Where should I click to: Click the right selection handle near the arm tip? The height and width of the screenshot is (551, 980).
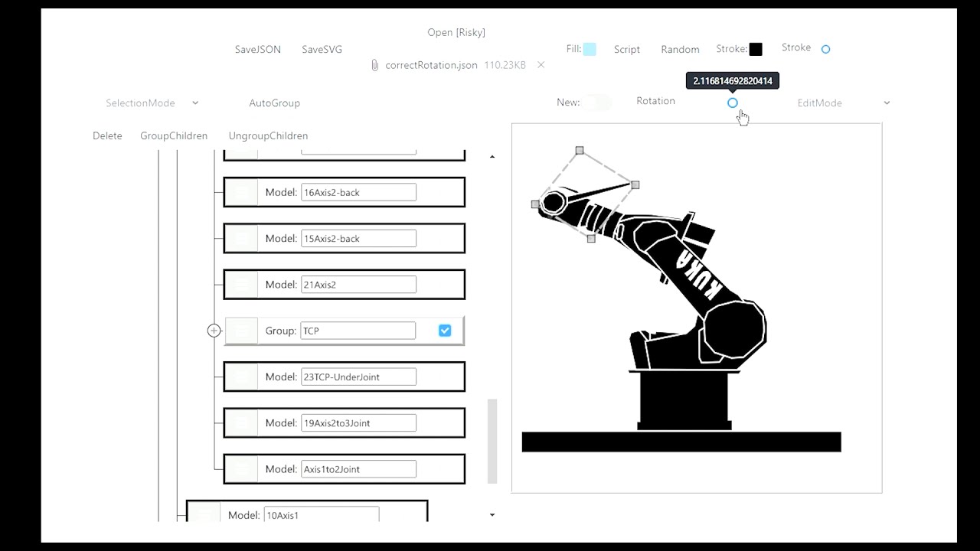click(635, 184)
